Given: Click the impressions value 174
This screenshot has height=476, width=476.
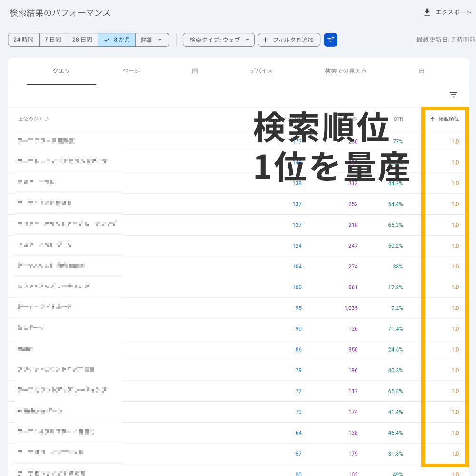Looking at the screenshot, I should point(353,412).
